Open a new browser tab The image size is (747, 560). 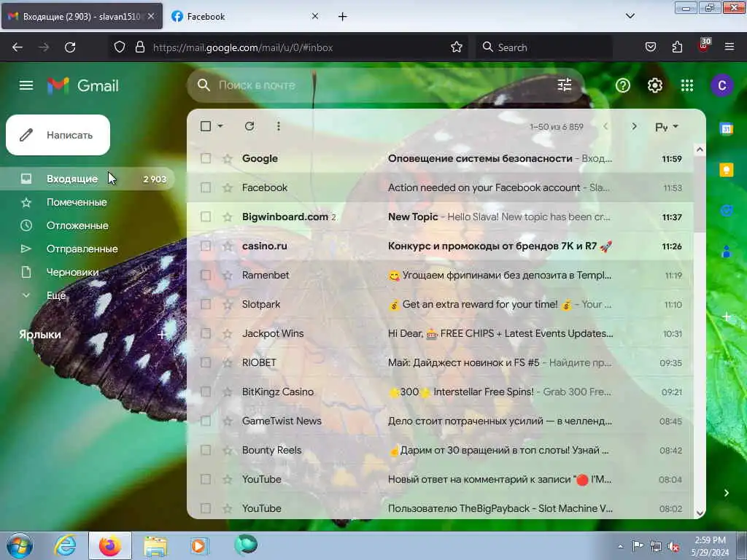pos(343,17)
